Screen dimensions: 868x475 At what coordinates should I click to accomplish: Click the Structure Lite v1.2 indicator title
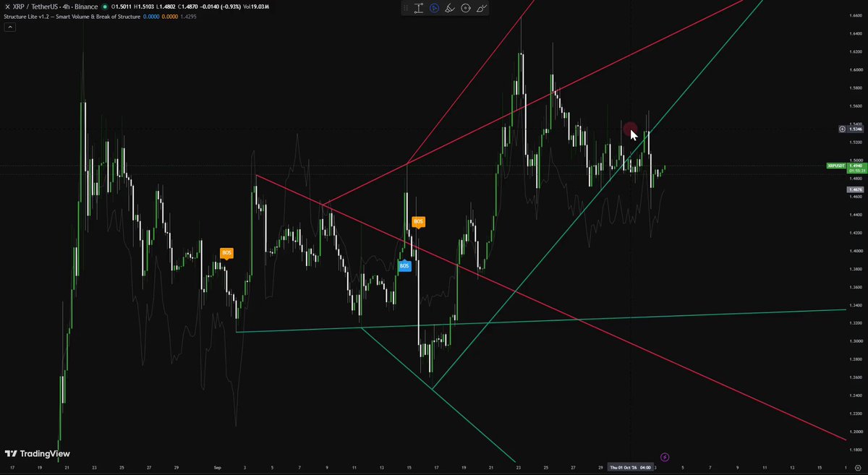71,16
